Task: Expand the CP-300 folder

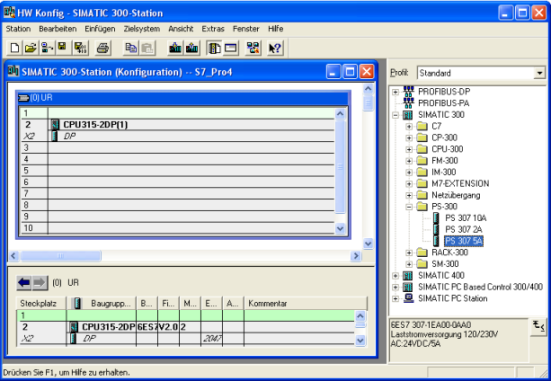Action: click(x=409, y=138)
